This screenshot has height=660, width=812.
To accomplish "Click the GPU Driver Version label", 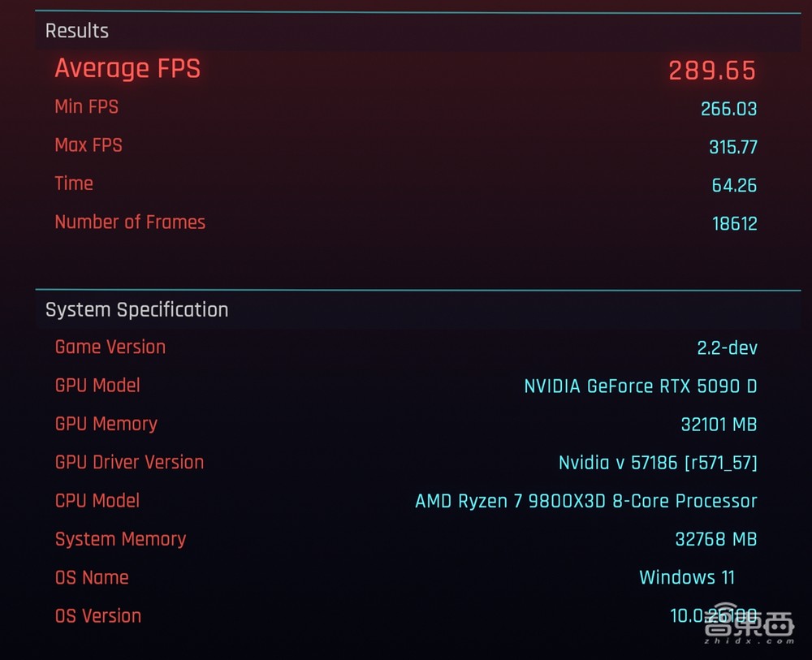I will click(x=129, y=462).
